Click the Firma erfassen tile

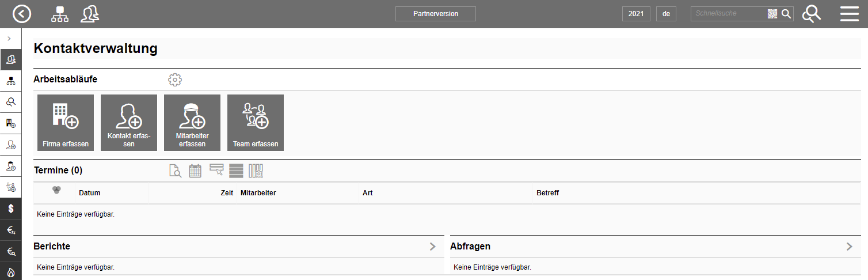click(x=66, y=123)
